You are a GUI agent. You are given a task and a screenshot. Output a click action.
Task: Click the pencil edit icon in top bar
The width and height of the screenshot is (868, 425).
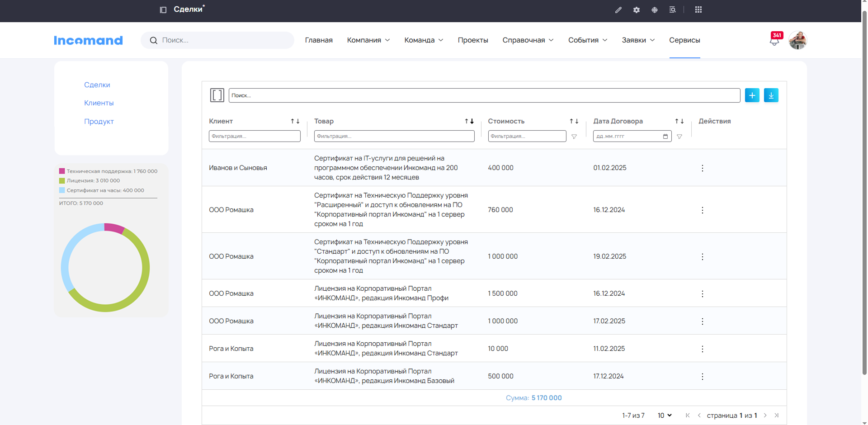(x=618, y=10)
